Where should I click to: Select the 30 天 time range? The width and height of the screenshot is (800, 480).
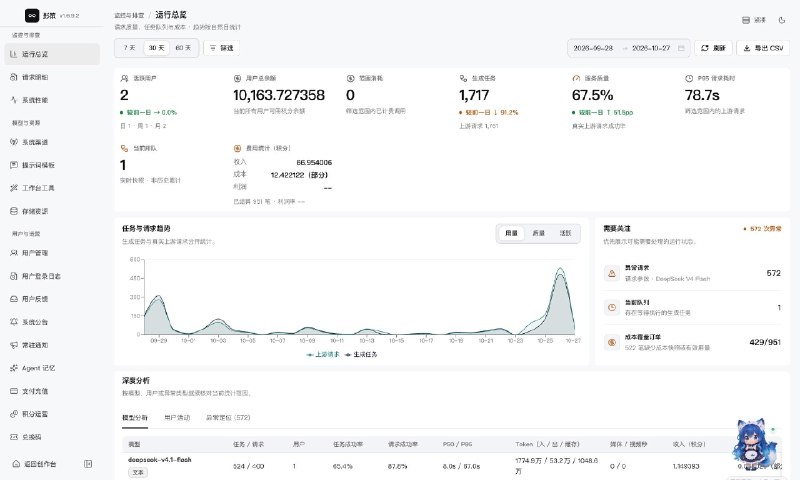click(x=157, y=48)
